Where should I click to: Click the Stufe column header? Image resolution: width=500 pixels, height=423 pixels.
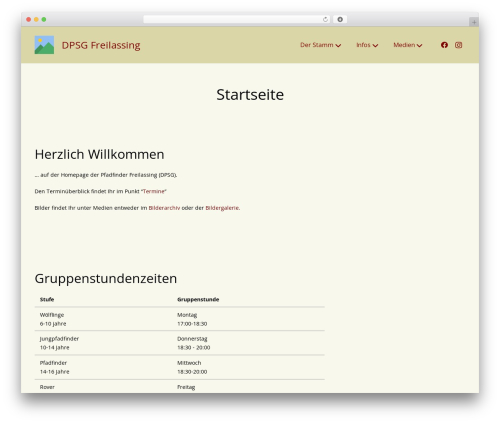click(47, 299)
